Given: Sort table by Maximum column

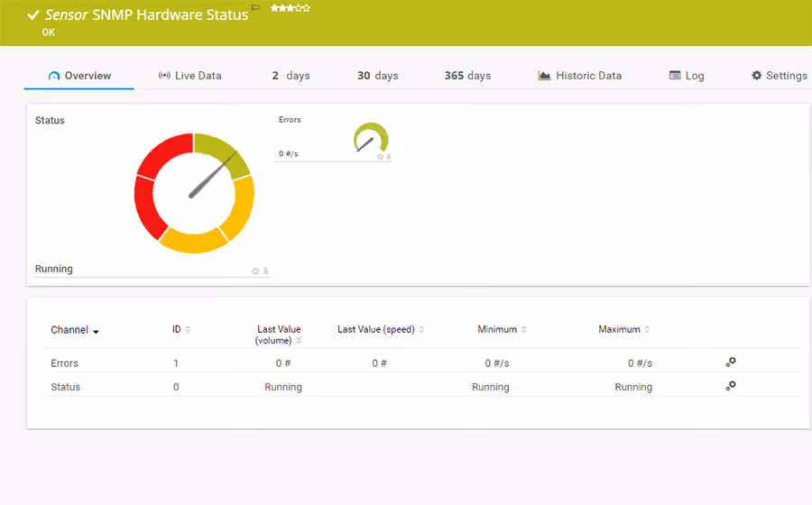Looking at the screenshot, I should coord(624,329).
